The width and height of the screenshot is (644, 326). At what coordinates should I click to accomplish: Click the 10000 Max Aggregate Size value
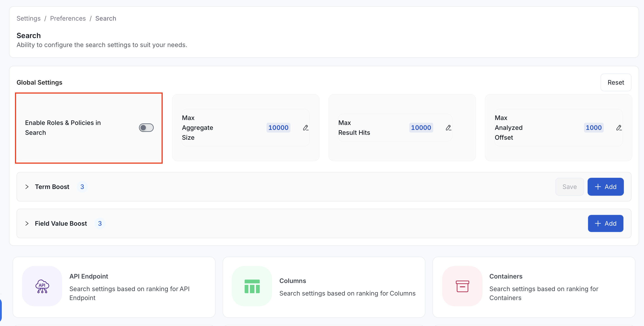pyautogui.click(x=278, y=128)
